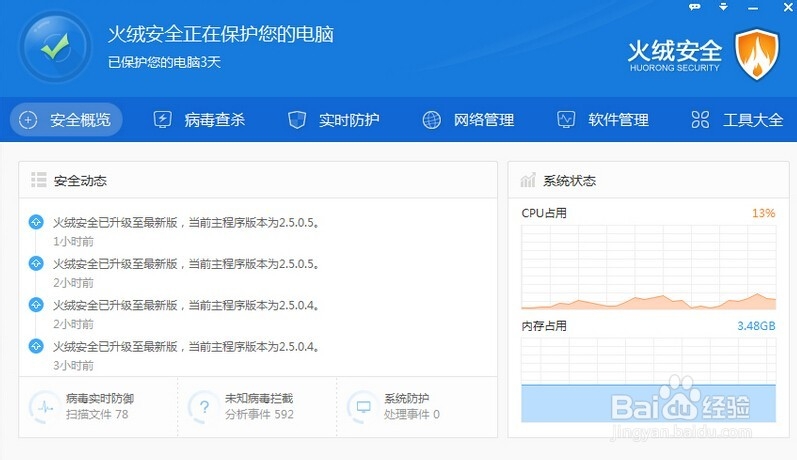Click the 3.48GB memory value
Image resolution: width=797 pixels, height=460 pixels.
point(756,326)
